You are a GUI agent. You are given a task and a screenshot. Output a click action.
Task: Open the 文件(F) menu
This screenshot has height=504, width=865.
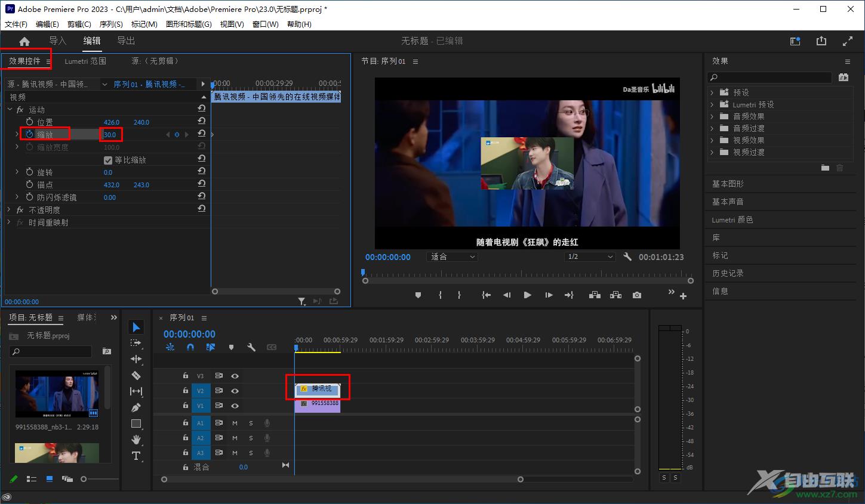click(16, 24)
